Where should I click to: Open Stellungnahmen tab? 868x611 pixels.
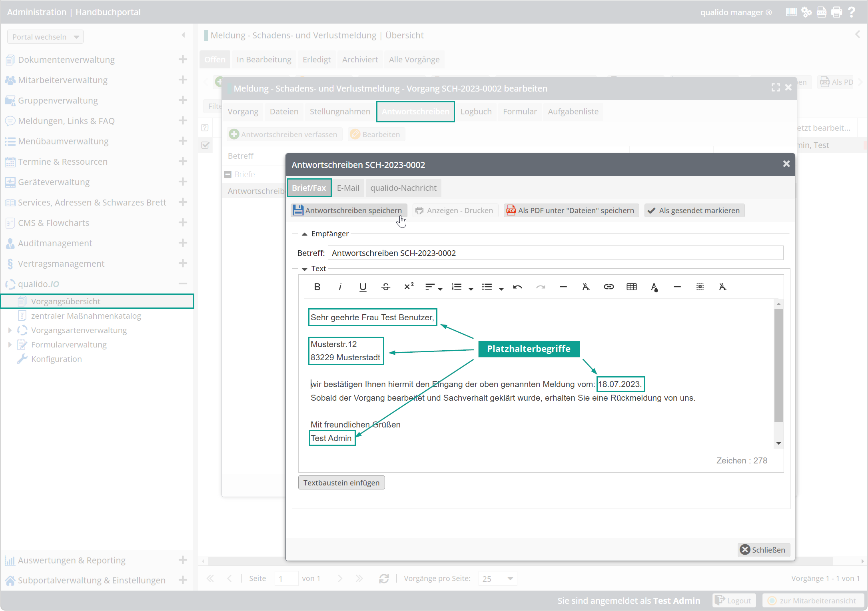340,112
